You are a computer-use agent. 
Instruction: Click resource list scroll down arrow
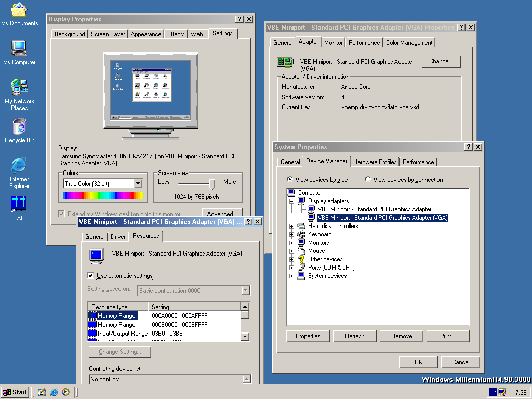click(245, 337)
